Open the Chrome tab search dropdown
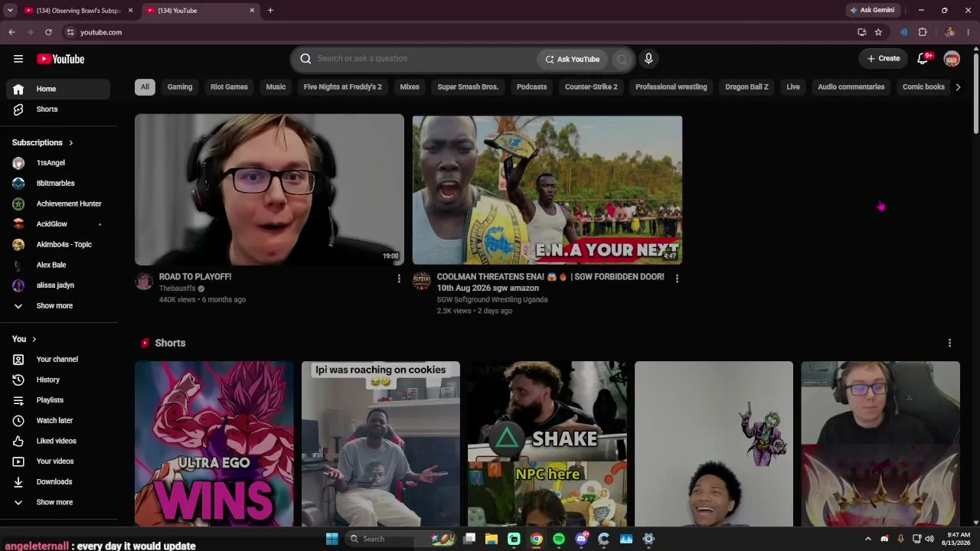980x551 pixels. [x=10, y=11]
